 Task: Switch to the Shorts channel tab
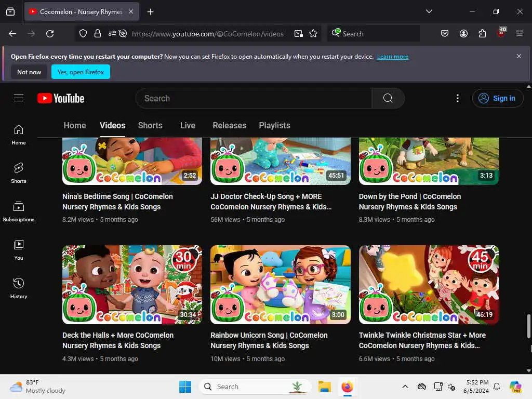click(x=150, y=126)
